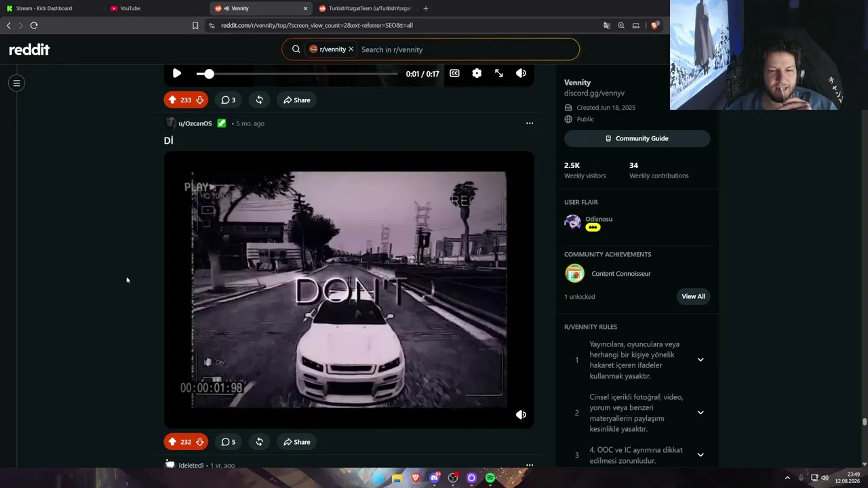
Task: Open the Odisnosu user flair avatar
Action: pyautogui.click(x=573, y=223)
